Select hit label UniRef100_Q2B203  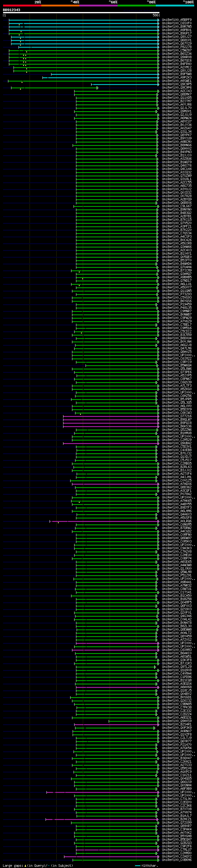click(177, 843)
